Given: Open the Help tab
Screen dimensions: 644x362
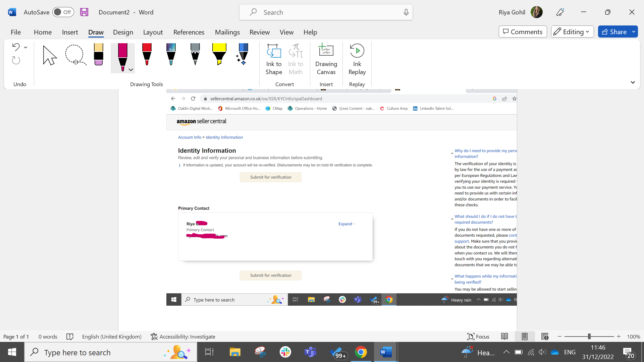Looking at the screenshot, I should point(310,32).
